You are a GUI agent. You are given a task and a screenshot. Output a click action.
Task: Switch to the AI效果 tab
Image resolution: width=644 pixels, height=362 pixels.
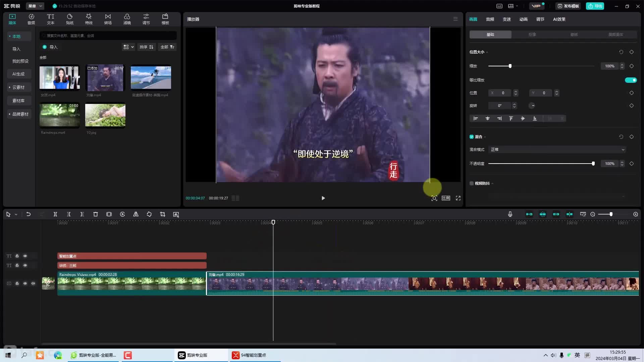pyautogui.click(x=559, y=19)
